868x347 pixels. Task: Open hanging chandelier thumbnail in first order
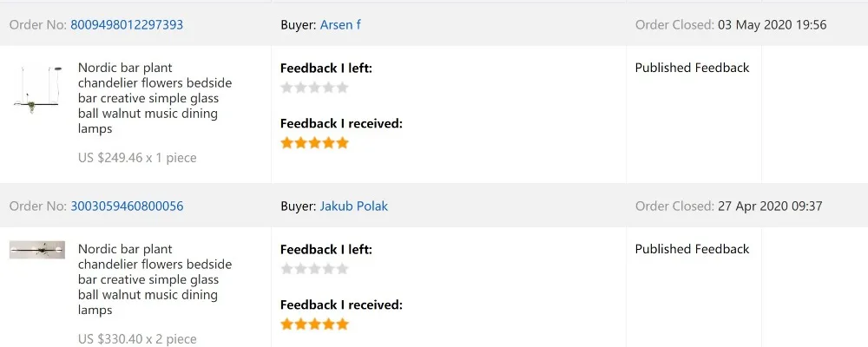[37, 89]
